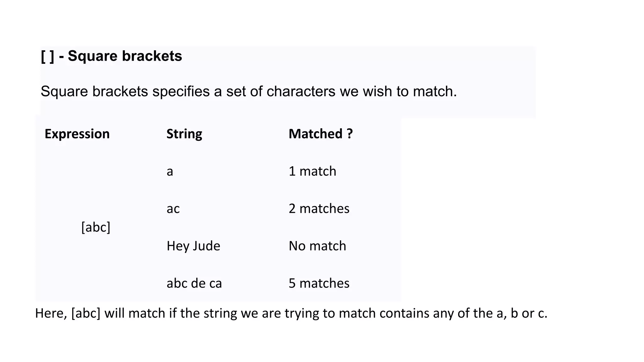The width and height of the screenshot is (644, 362).
Task: Click the single 'a' string cell
Action: (170, 172)
